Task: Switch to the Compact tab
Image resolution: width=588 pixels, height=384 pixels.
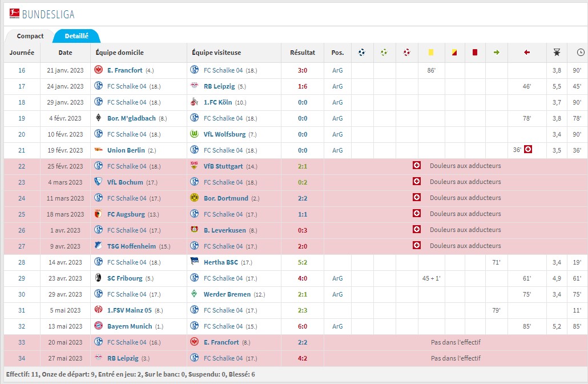Action: point(30,36)
